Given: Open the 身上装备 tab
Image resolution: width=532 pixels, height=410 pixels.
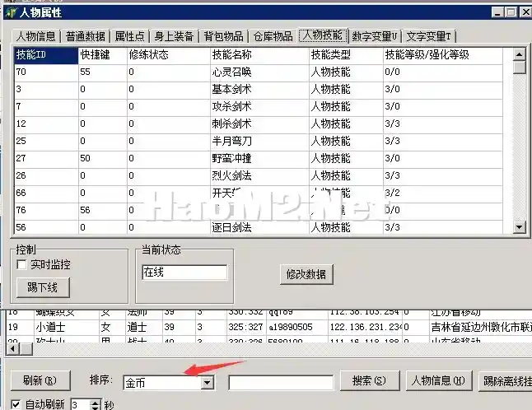Looking at the screenshot, I should 174,36.
